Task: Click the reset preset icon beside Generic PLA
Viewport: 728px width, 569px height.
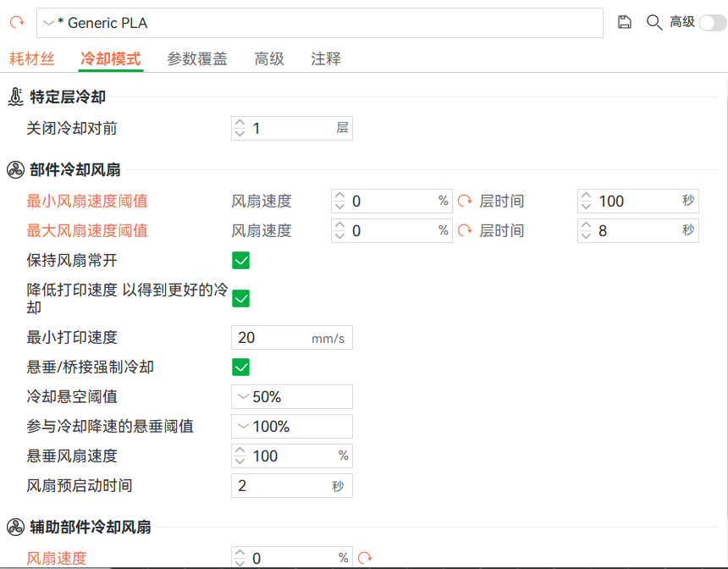Action: (17, 22)
